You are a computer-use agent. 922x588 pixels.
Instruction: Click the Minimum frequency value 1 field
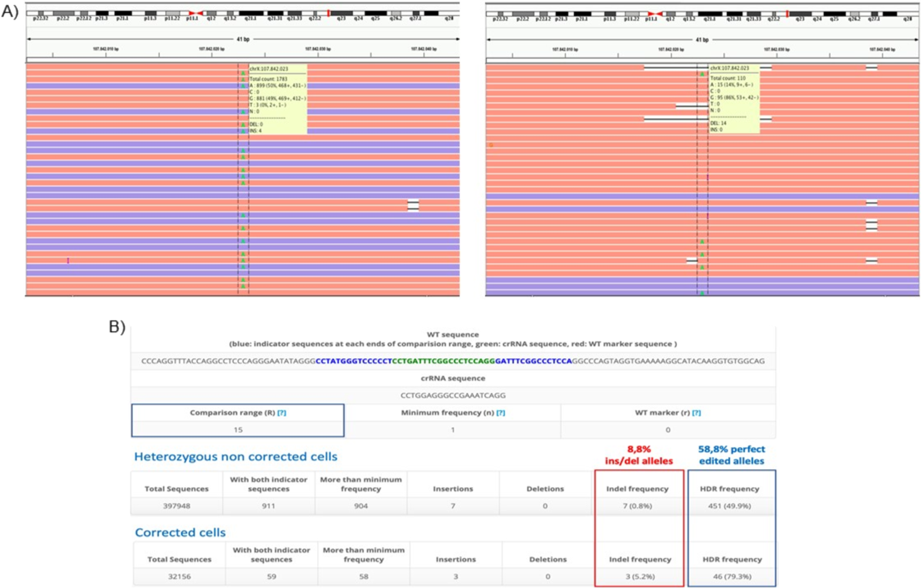(x=452, y=430)
